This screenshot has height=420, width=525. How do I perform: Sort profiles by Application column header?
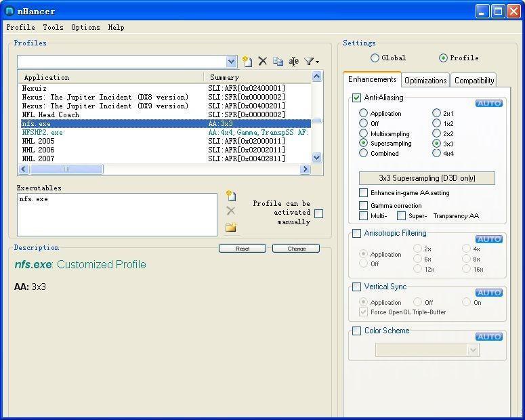pyautogui.click(x=112, y=77)
